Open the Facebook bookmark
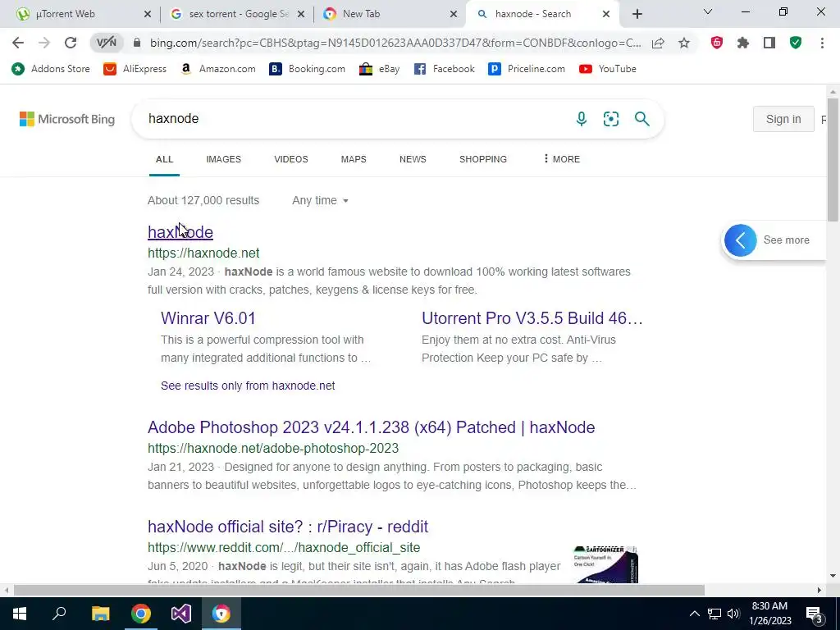 tap(444, 69)
